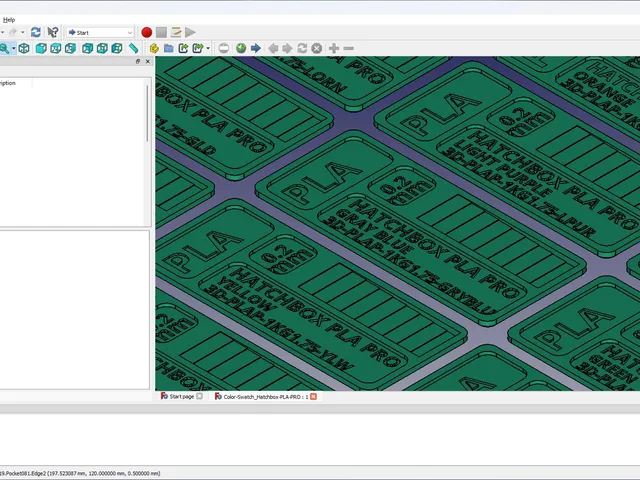640x480 pixels.
Task: Click the blue arrow go icon
Action: point(256,49)
